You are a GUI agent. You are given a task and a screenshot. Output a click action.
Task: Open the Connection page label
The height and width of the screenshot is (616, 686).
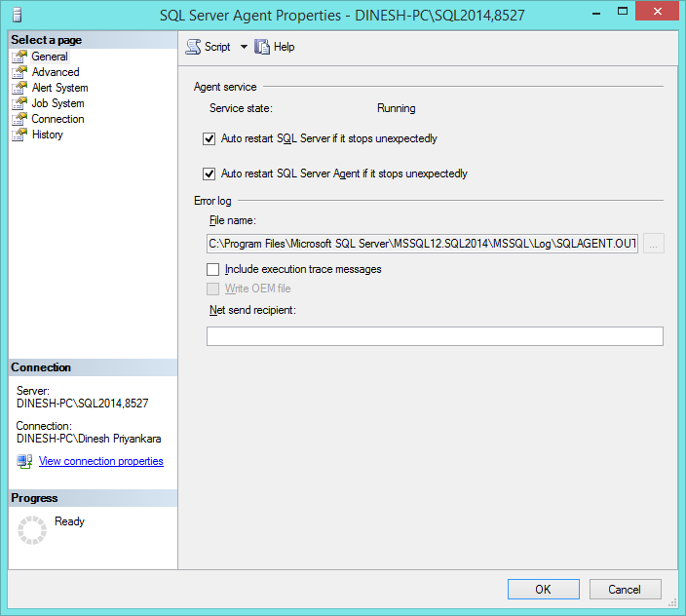click(x=57, y=119)
